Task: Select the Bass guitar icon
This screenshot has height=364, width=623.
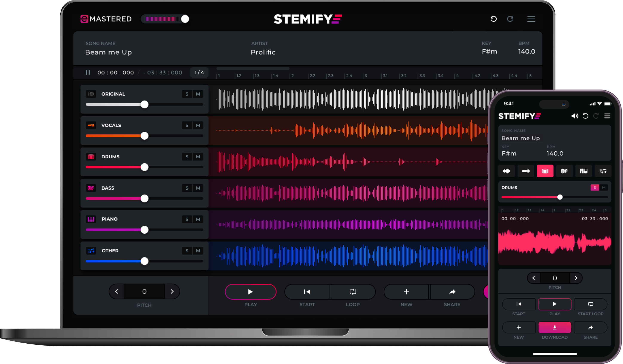Action: coord(91,188)
